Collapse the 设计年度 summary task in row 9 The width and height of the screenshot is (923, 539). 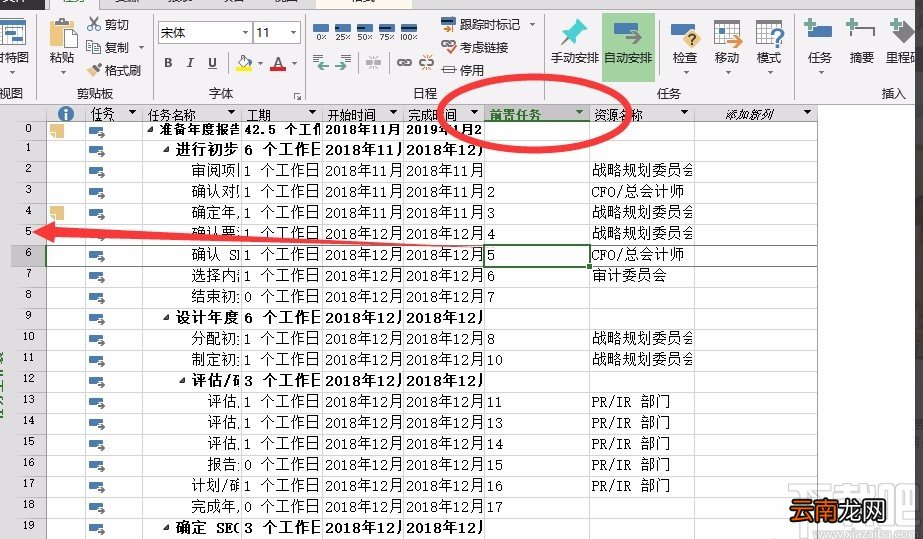(167, 318)
